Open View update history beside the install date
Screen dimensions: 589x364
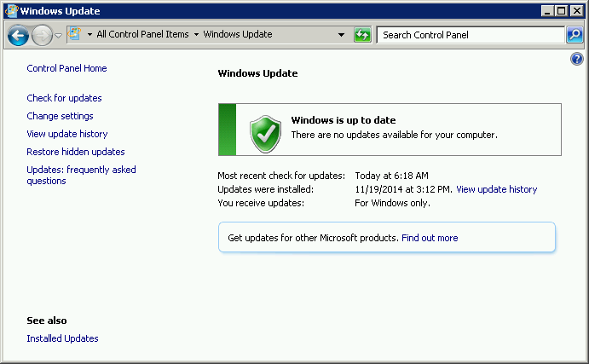pos(496,189)
